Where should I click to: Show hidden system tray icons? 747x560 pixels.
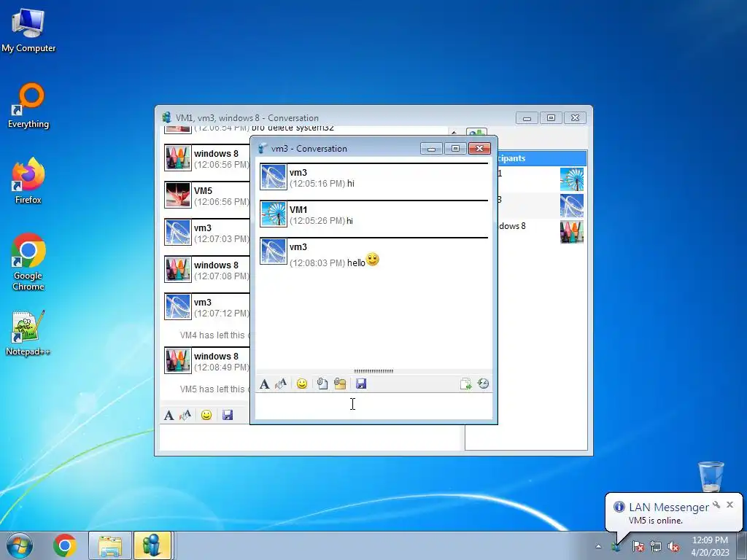click(598, 546)
